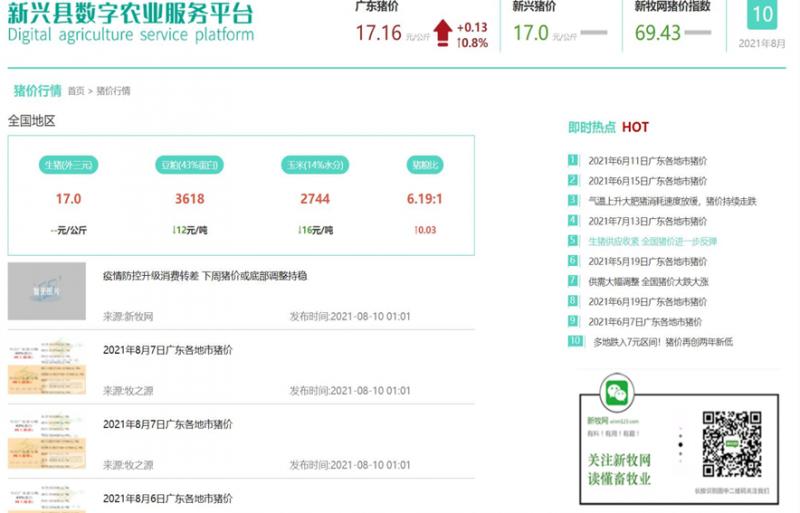Open article 疫情防控升级消费转差
The image size is (800, 513).
click(x=204, y=275)
